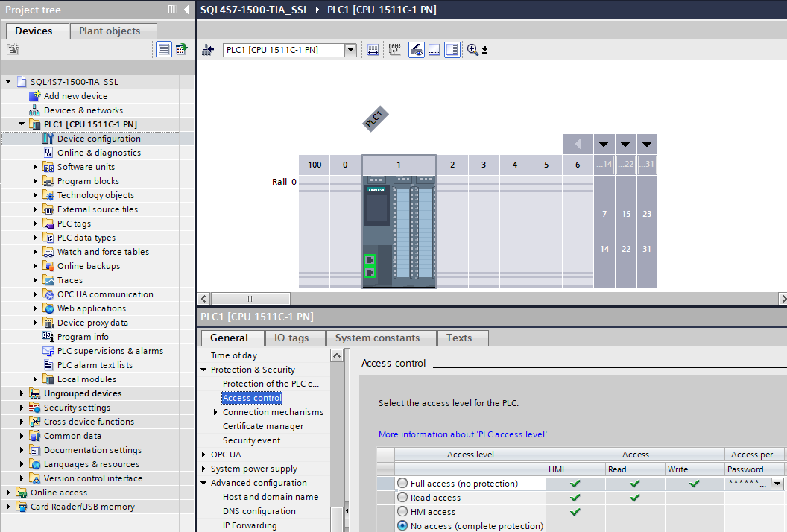787x532 pixels.
Task: Click rack slot 2
Action: [452, 221]
